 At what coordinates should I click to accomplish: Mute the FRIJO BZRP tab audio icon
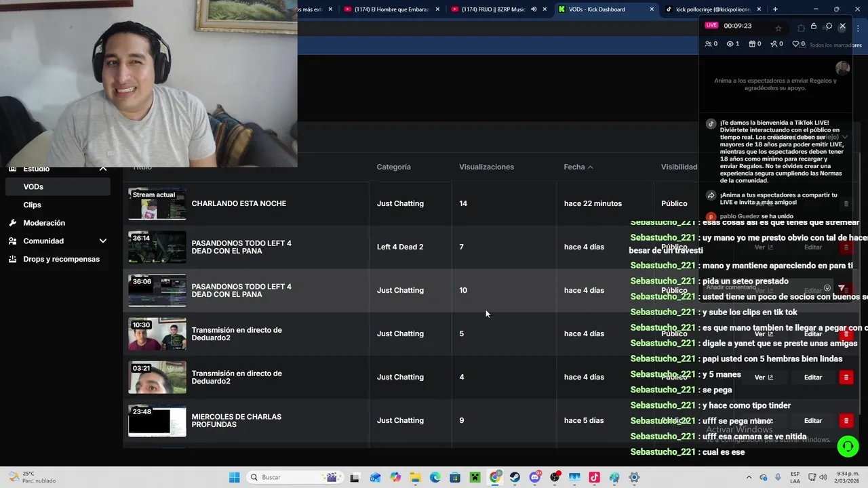(x=534, y=9)
